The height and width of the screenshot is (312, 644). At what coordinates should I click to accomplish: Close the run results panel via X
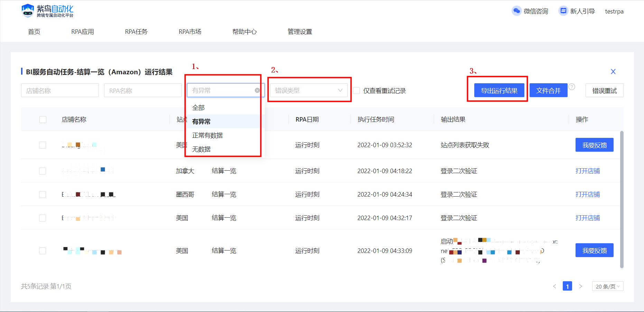click(x=613, y=72)
